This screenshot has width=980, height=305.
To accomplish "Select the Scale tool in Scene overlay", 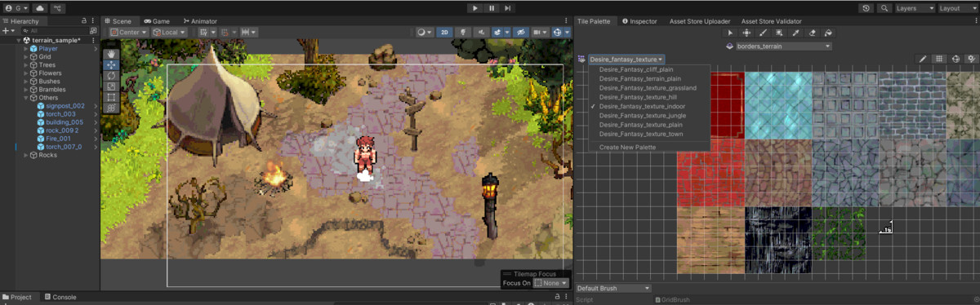I will click(x=111, y=86).
